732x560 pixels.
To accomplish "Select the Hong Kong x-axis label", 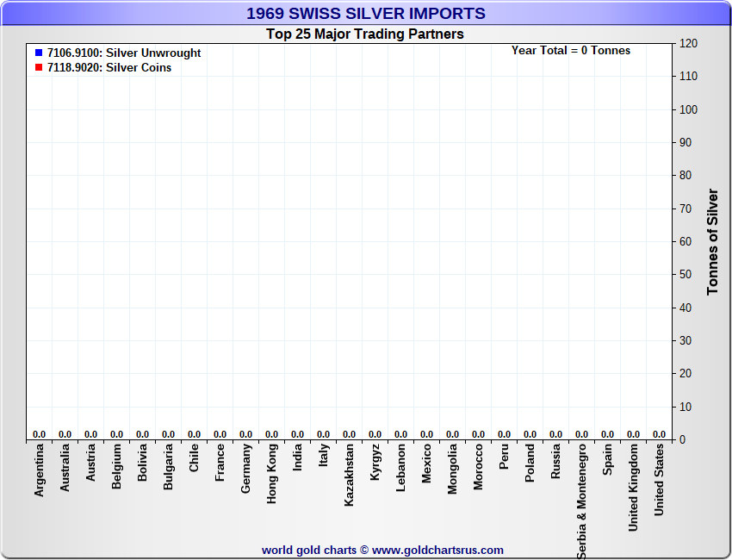I will (x=272, y=474).
